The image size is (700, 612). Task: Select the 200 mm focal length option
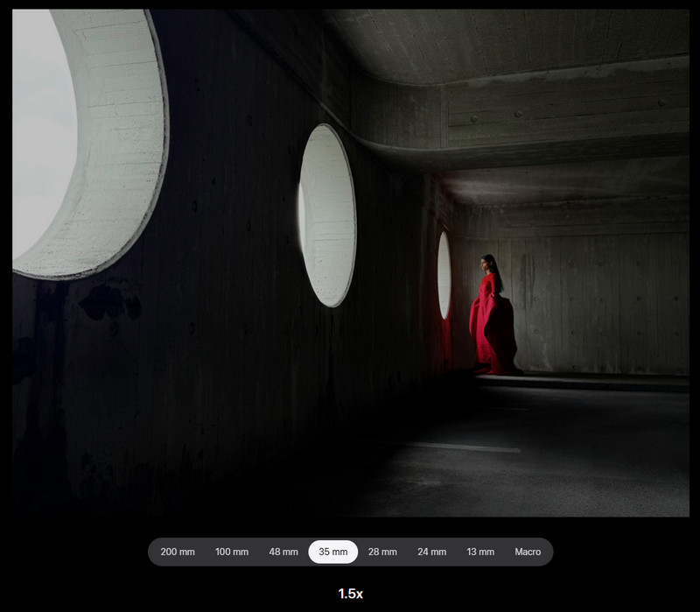click(178, 552)
